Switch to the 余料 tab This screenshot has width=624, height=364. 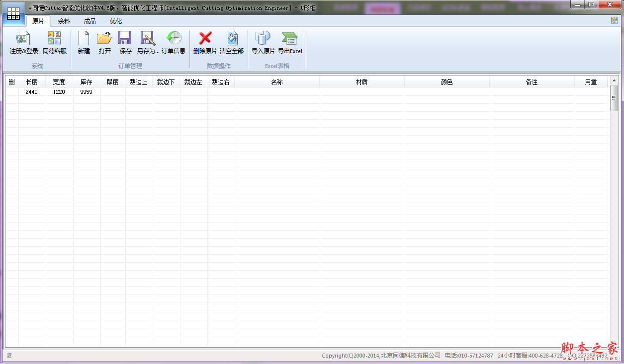(x=64, y=21)
